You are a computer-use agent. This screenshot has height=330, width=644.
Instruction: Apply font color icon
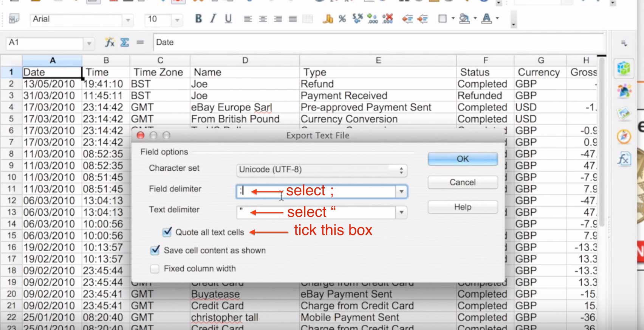coord(487,19)
